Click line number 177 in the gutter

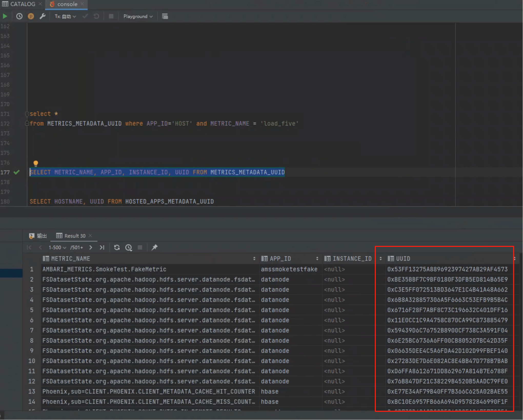coord(5,172)
